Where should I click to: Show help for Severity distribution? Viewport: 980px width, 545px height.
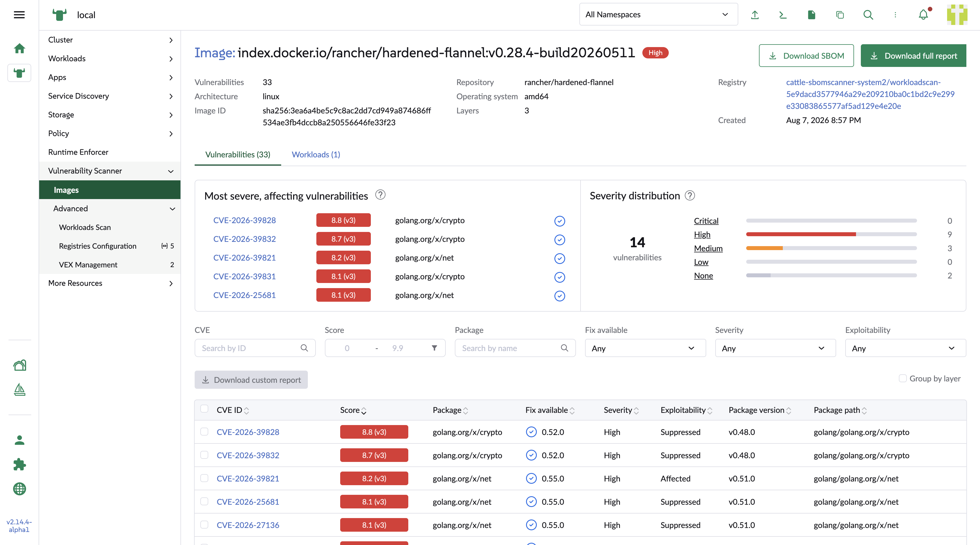pos(690,195)
